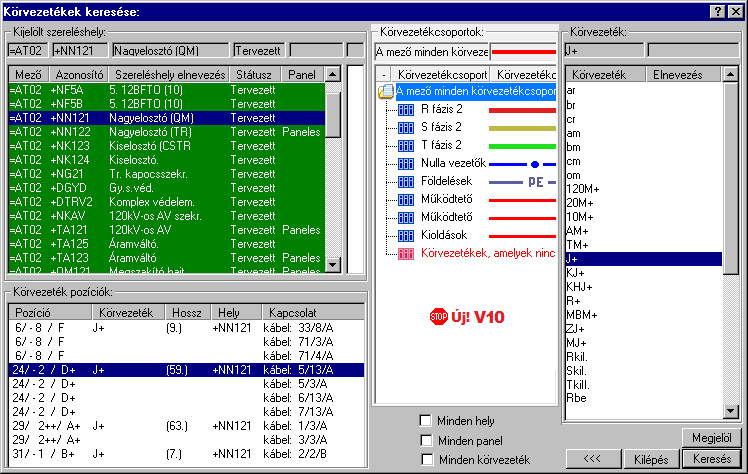
Task: Click the =AT02 field input
Action: [28, 51]
